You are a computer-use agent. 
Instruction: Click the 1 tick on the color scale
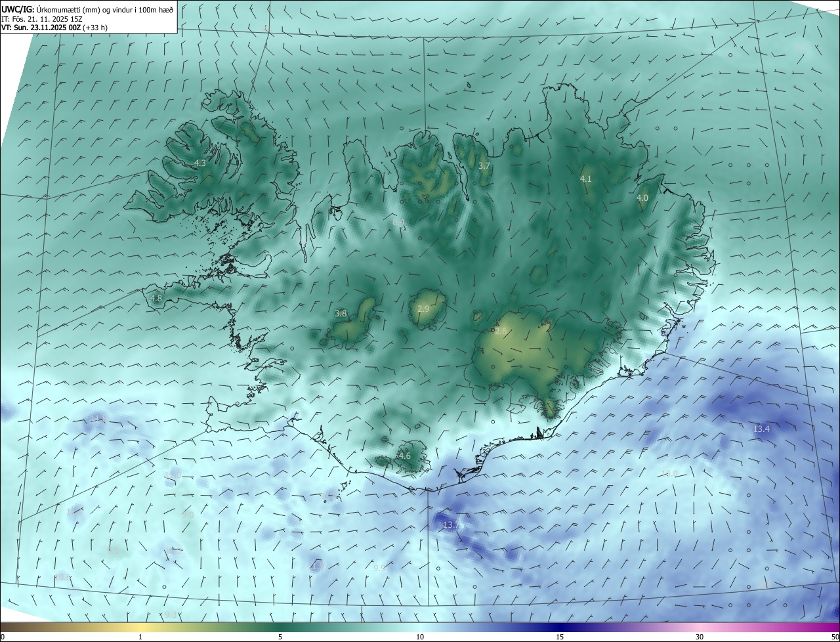tap(140, 637)
